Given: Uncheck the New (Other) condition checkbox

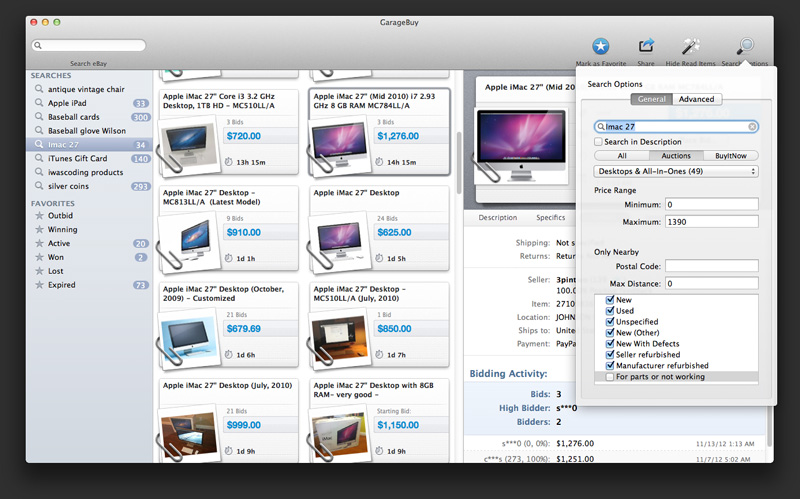Looking at the screenshot, I should [610, 332].
